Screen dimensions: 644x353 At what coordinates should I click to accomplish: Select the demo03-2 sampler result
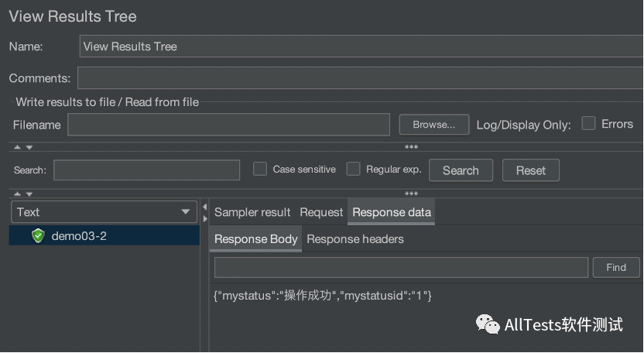pyautogui.click(x=104, y=236)
